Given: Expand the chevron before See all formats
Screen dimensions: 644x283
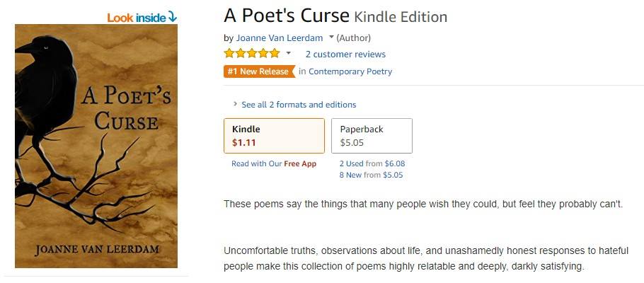Looking at the screenshot, I should pos(235,105).
